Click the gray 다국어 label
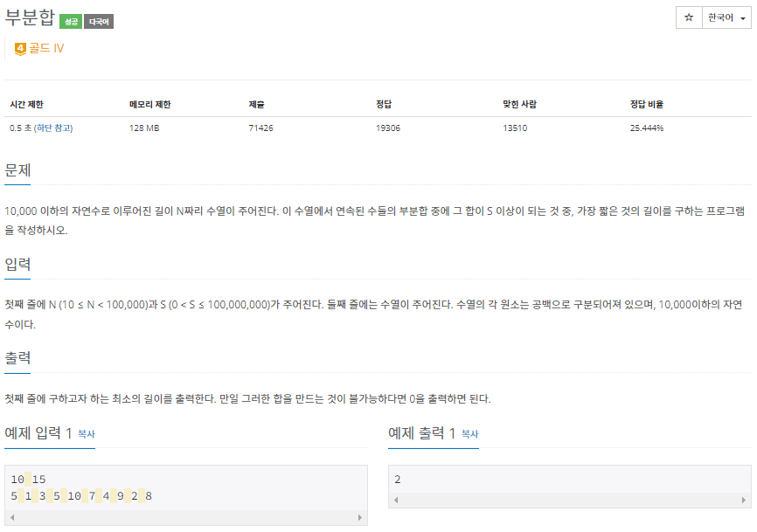This screenshot has width=757, height=532. (x=99, y=22)
